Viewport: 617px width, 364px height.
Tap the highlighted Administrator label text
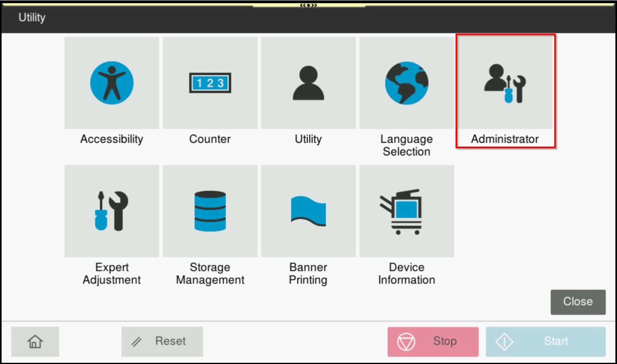[505, 139]
